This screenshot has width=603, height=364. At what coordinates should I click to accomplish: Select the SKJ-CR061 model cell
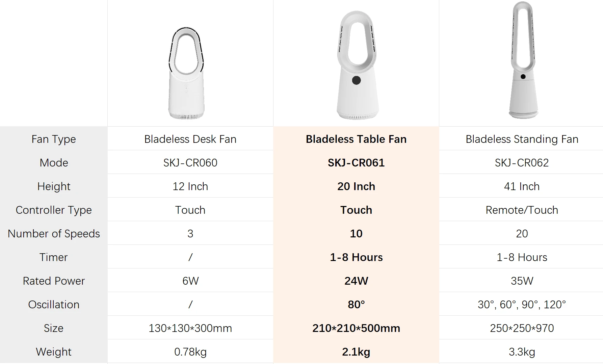pos(356,163)
